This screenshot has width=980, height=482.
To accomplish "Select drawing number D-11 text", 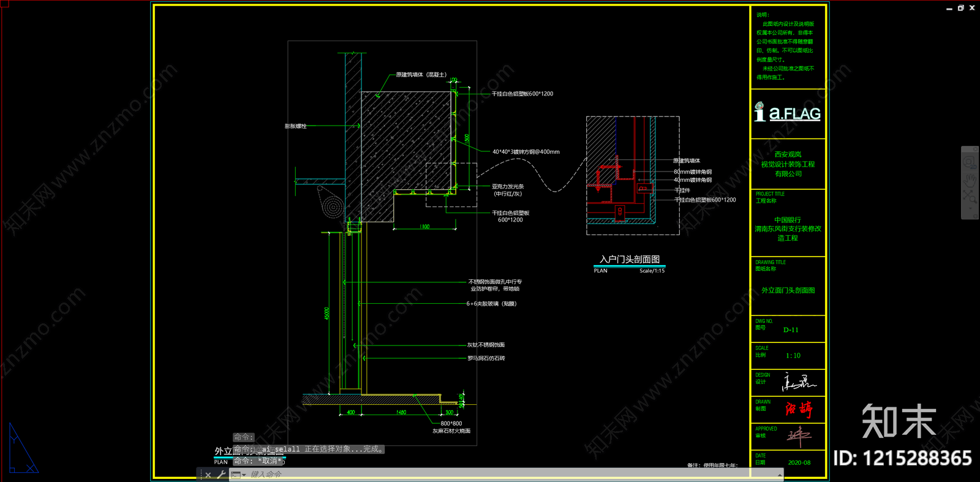I will 791,329.
